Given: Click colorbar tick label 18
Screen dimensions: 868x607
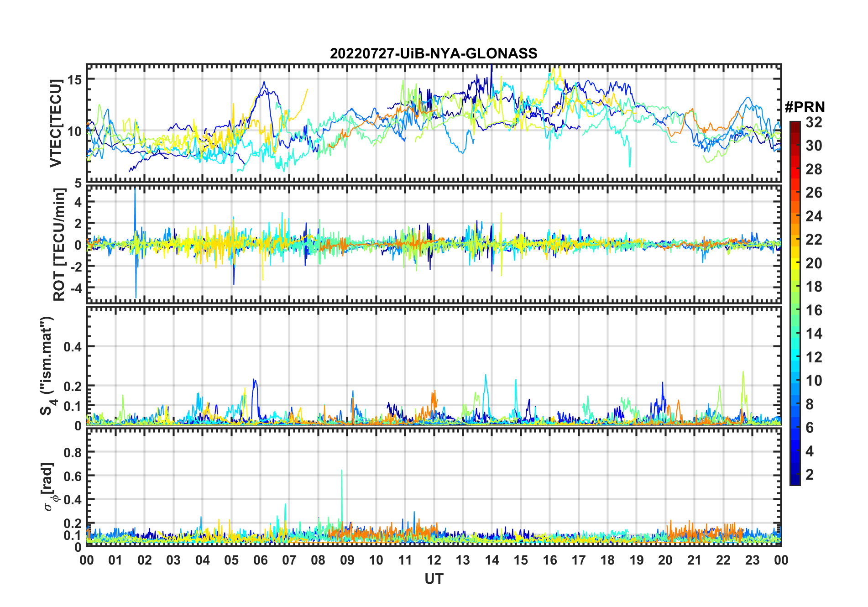Looking at the screenshot, I should (x=814, y=287).
